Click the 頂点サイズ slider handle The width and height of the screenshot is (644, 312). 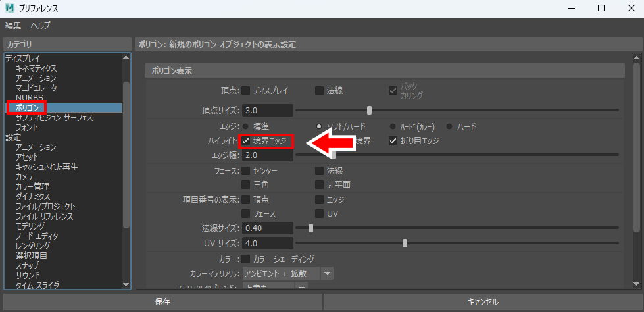(x=369, y=110)
